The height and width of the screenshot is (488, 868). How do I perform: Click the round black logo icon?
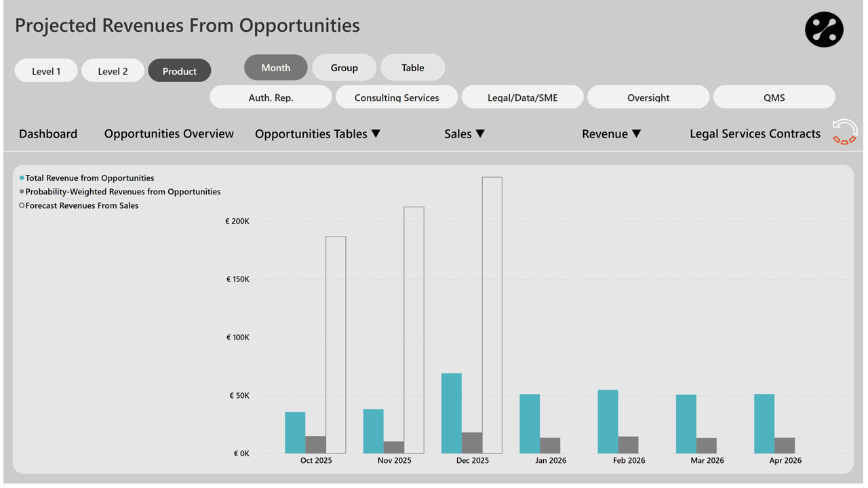point(824,30)
